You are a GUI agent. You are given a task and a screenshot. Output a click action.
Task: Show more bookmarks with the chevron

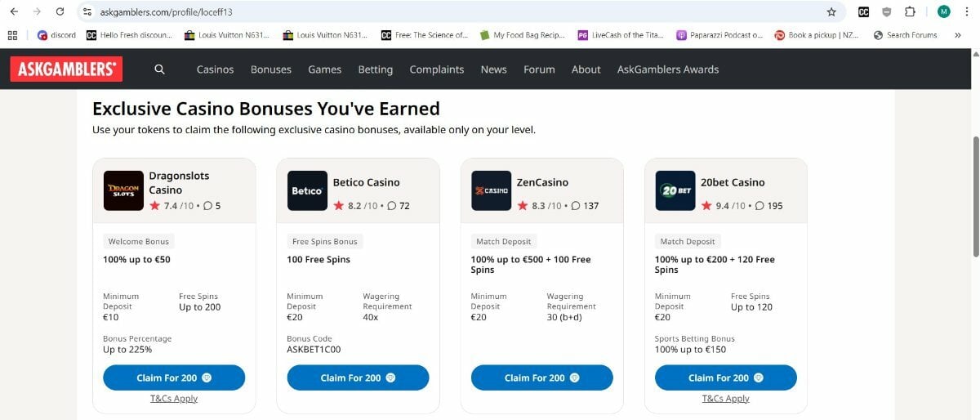957,35
